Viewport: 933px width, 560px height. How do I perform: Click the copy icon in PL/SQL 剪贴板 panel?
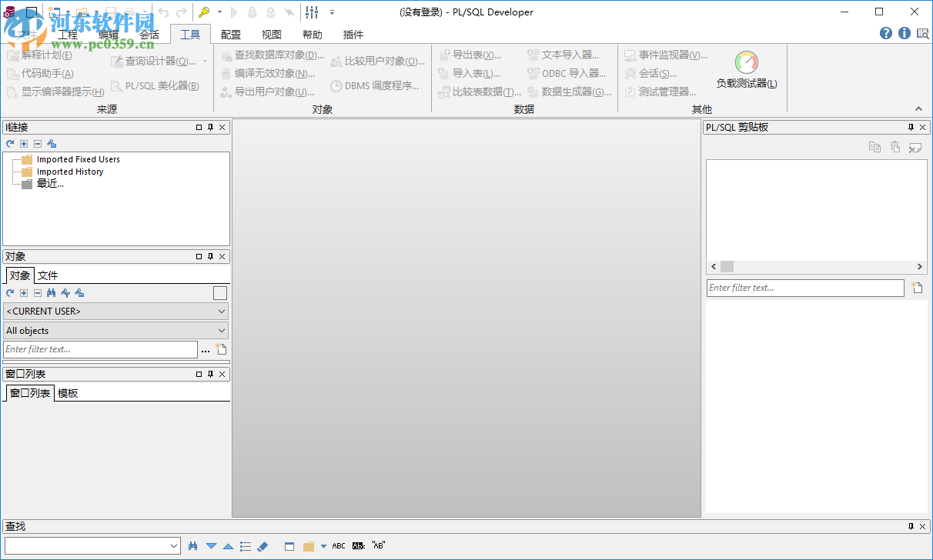coord(875,146)
